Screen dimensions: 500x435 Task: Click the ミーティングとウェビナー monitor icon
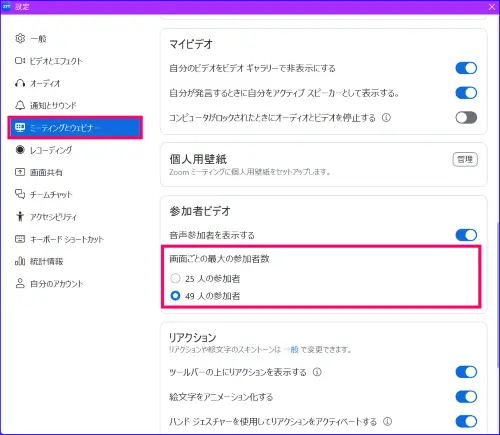pos(20,127)
